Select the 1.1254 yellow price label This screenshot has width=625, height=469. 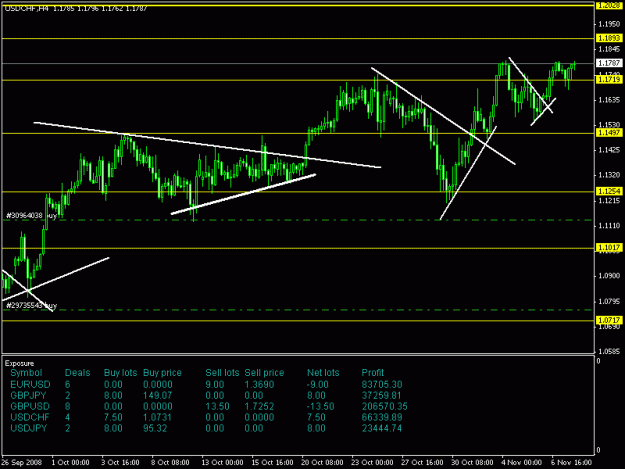pyautogui.click(x=609, y=191)
